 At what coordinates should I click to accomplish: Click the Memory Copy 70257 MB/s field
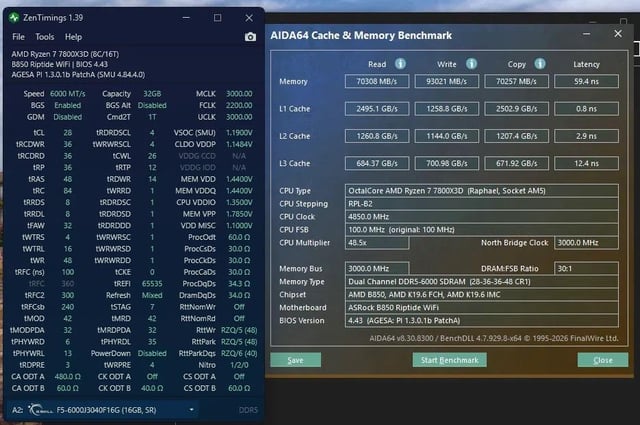[x=516, y=81]
